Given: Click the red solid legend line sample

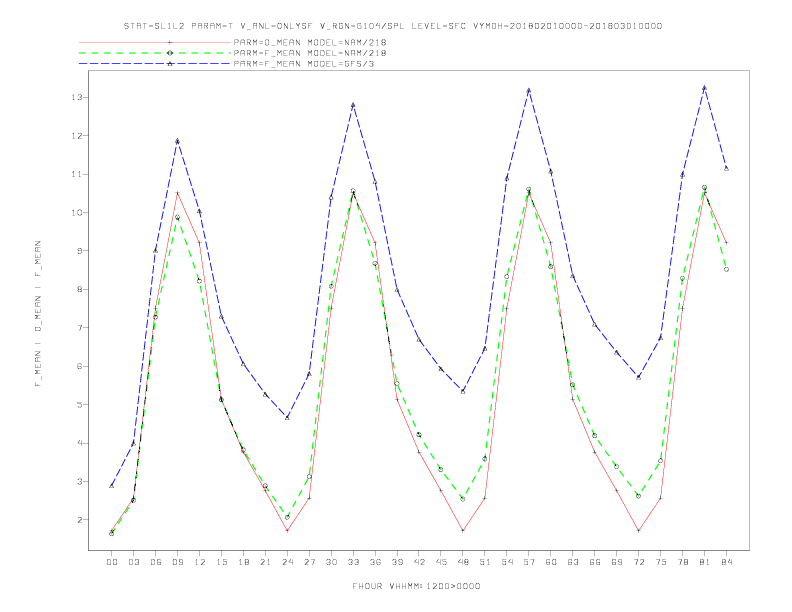Looking at the screenshot, I should (x=155, y=42).
